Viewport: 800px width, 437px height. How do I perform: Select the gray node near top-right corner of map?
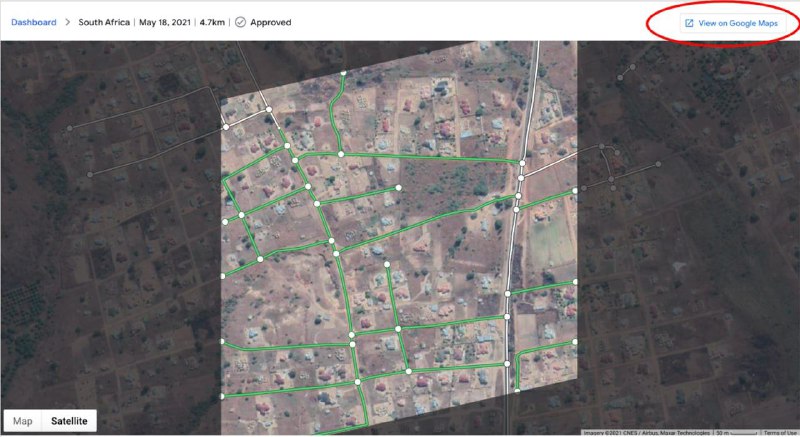(632, 69)
